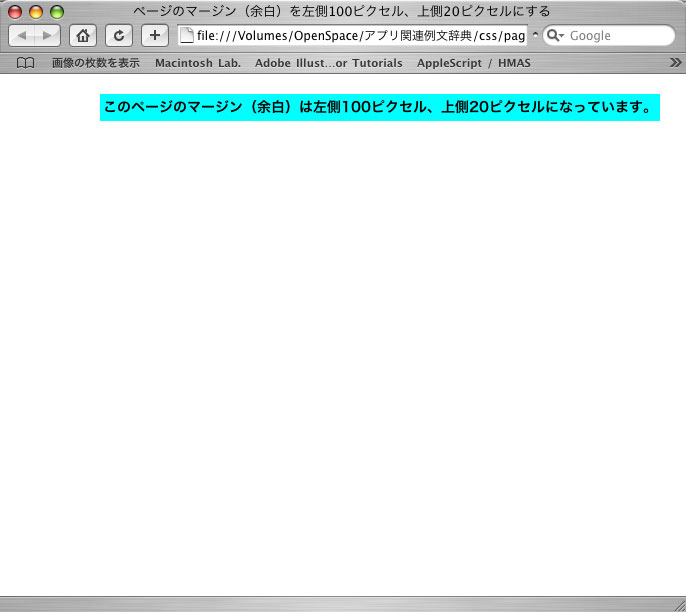This screenshot has height=612, width=686.
Task: Minimize the window with the yellow button
Action: (x=36, y=12)
